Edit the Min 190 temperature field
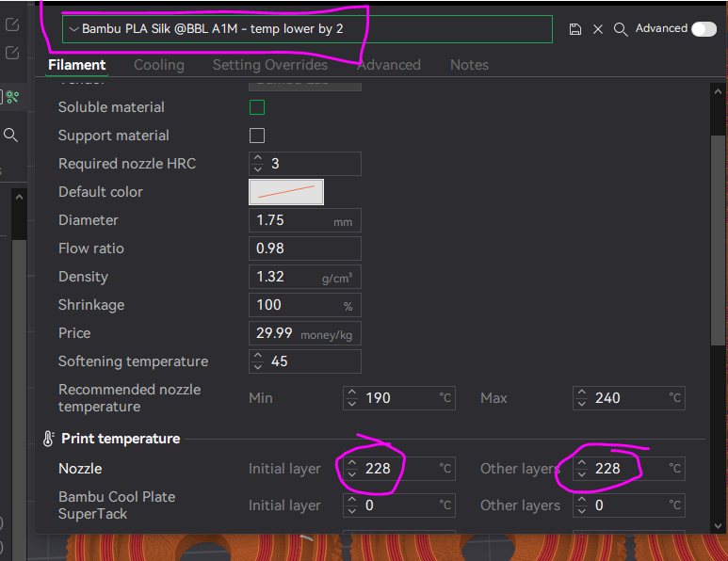 [399, 398]
